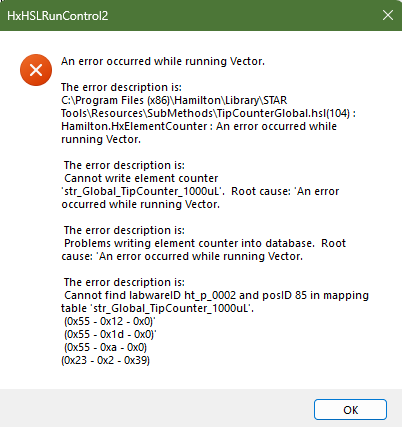Click the red error icon
402x427 pixels.
36,70
